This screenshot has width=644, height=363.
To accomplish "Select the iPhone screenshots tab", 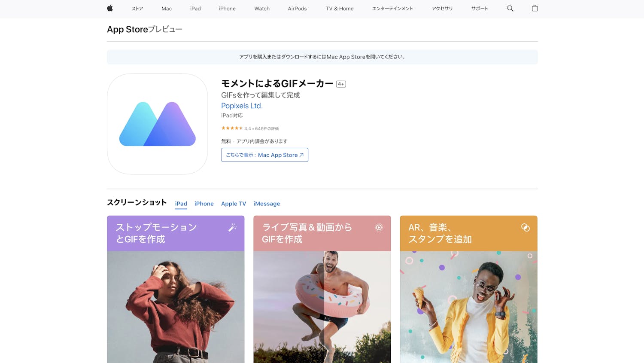I will coord(204,204).
